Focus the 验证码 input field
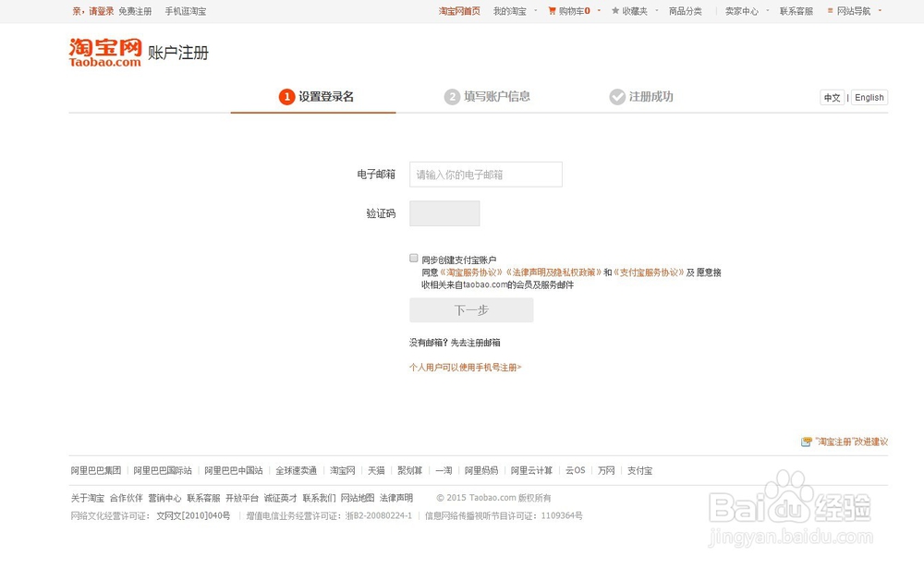The height and width of the screenshot is (568, 924). click(x=444, y=213)
